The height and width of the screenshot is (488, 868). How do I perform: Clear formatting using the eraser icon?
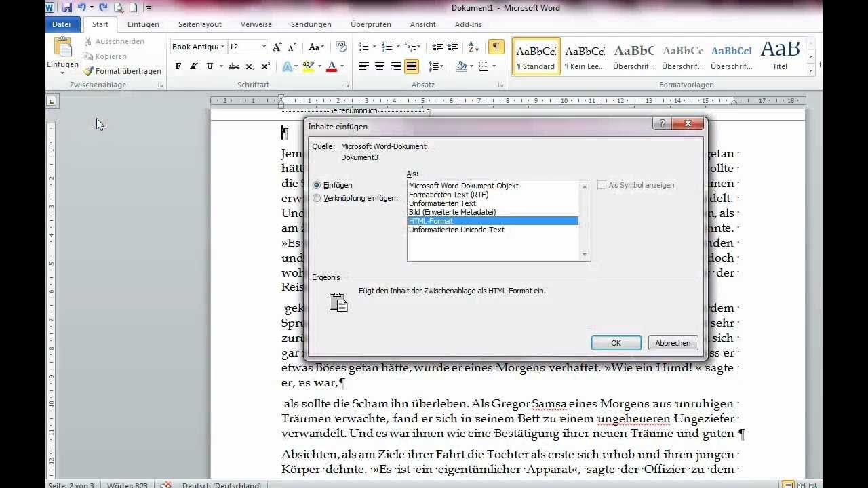342,47
